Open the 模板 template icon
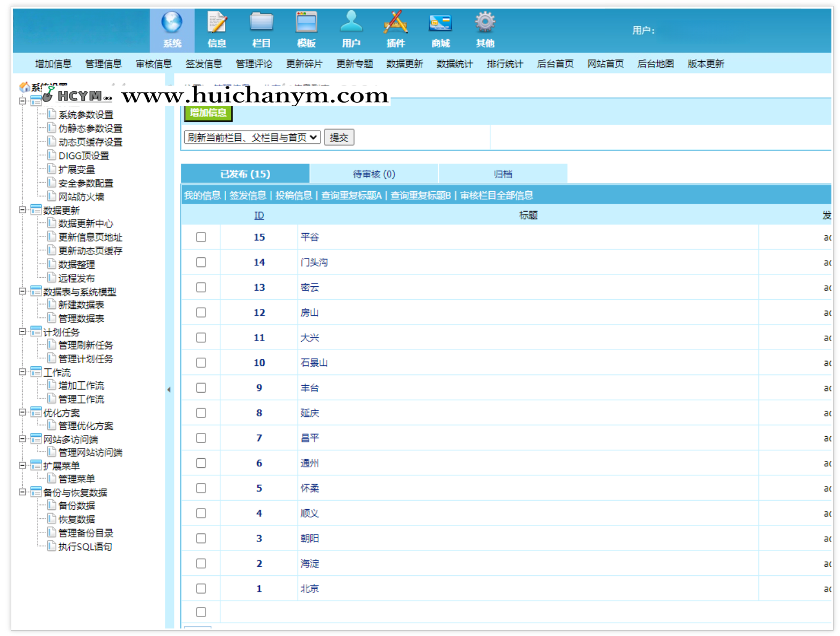The width and height of the screenshot is (840, 636). tap(306, 23)
